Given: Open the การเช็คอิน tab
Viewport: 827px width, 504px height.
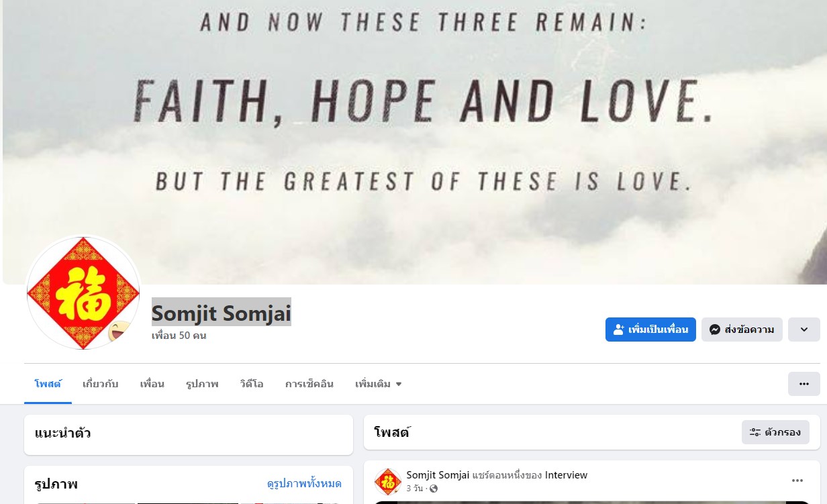Looking at the screenshot, I should [x=309, y=384].
